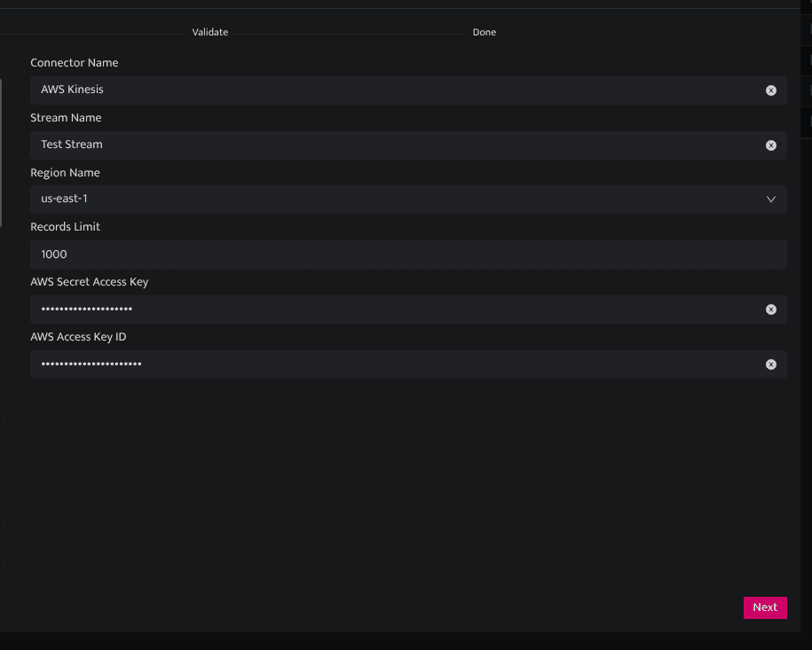Click the Stream Name label
The width and height of the screenshot is (812, 650).
(66, 117)
